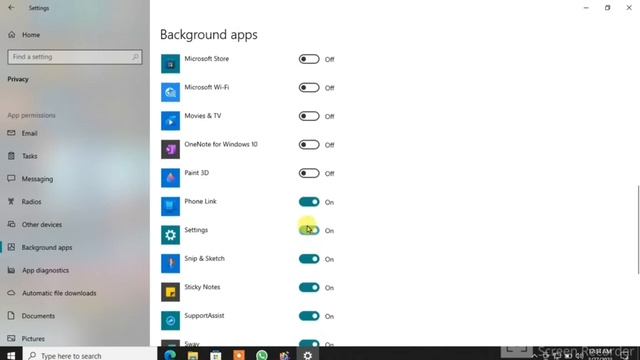Click the Phone Link label

[x=200, y=201]
